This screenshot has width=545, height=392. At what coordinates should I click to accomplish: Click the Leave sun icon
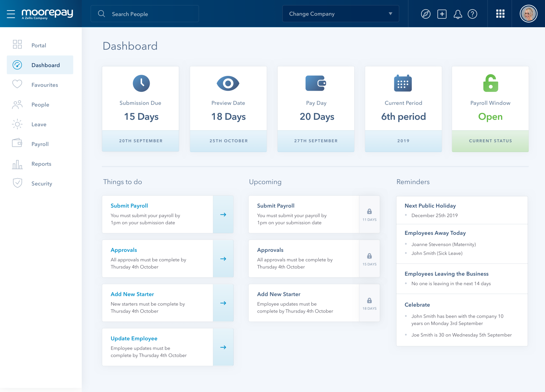(x=17, y=124)
